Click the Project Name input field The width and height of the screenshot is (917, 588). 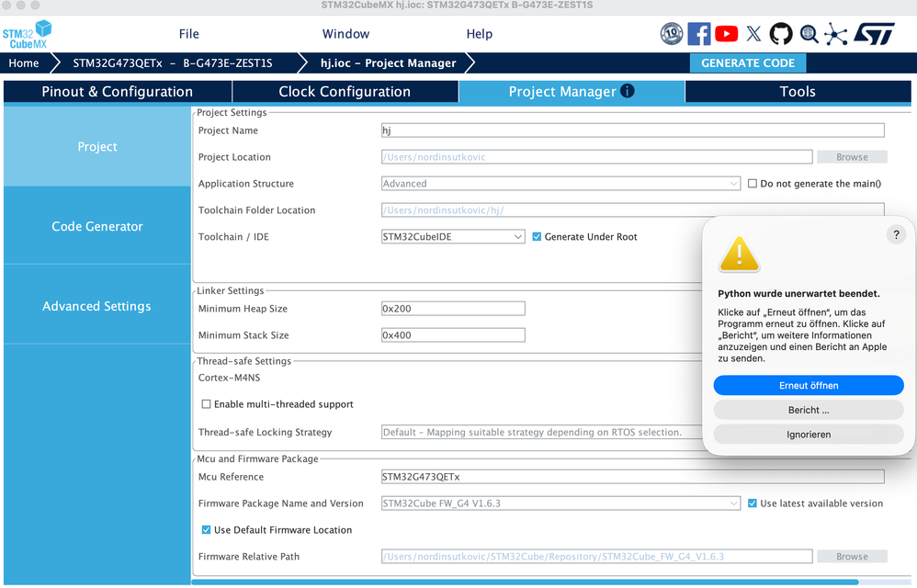tap(633, 130)
